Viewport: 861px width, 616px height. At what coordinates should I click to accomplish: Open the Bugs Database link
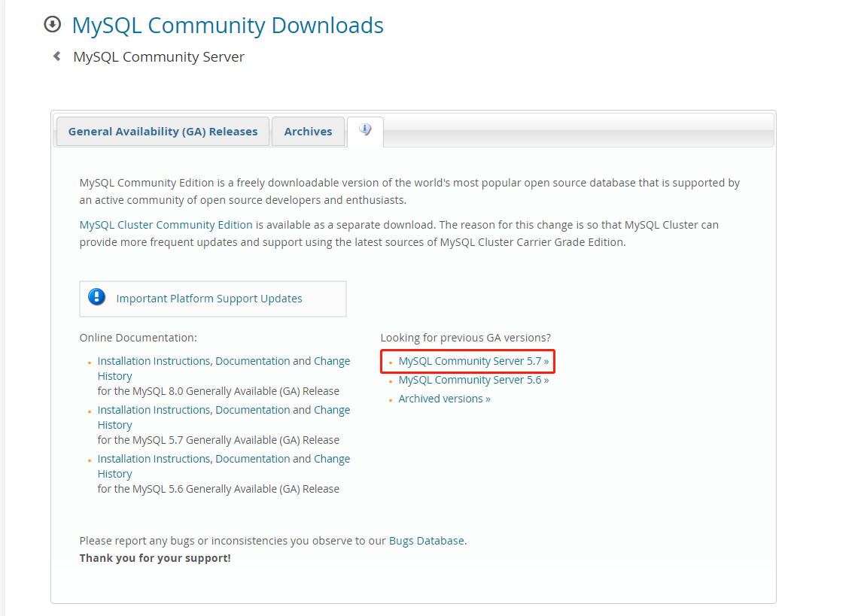click(427, 541)
